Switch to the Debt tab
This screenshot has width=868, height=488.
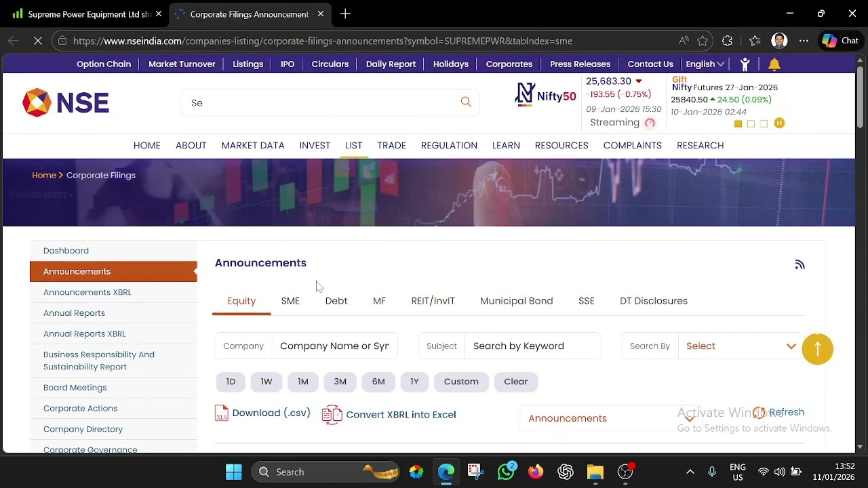coord(336,301)
